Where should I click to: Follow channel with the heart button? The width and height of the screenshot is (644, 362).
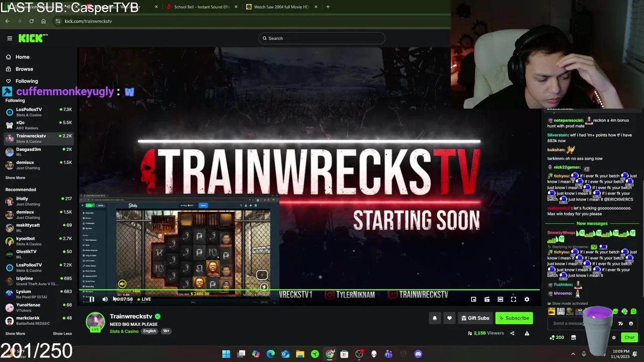449,318
